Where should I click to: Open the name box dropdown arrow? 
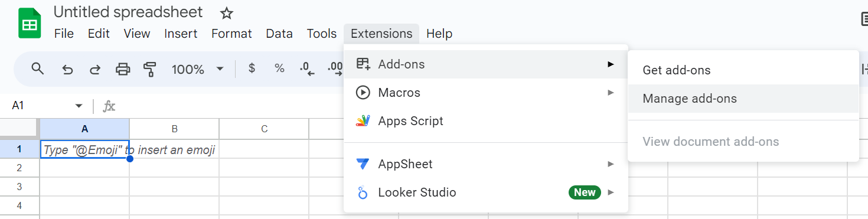tap(79, 106)
